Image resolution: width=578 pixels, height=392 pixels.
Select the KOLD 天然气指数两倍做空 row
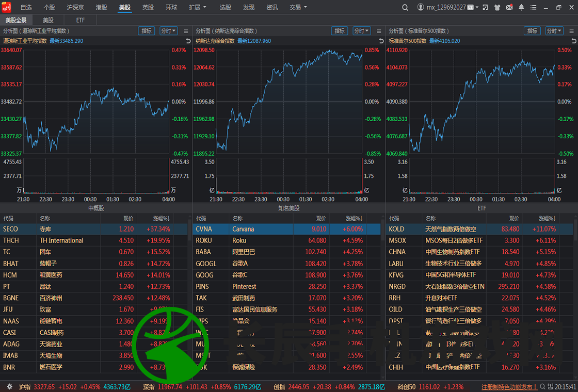(480, 229)
